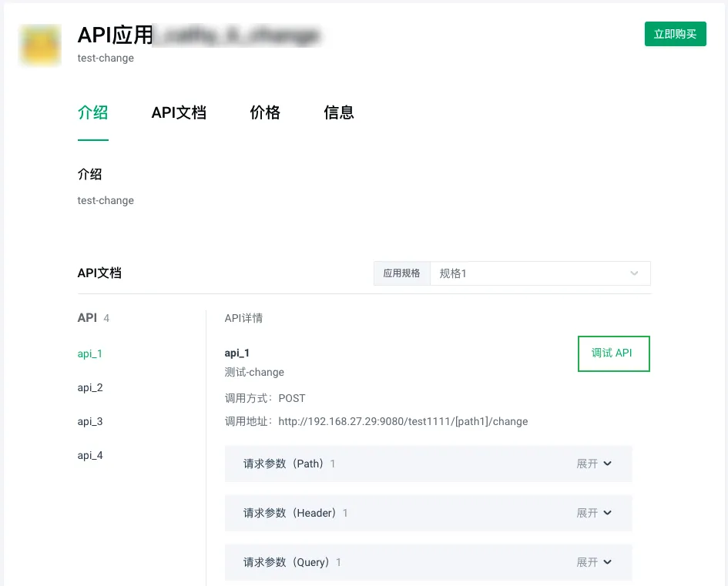Image resolution: width=728 pixels, height=586 pixels.
Task: Switch to the API文档 tab
Action: 179,112
